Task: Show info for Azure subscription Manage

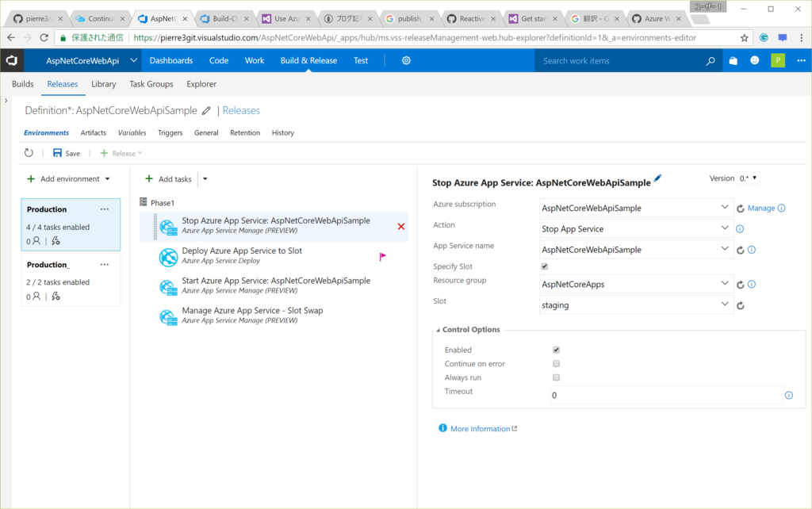Action: click(x=781, y=209)
